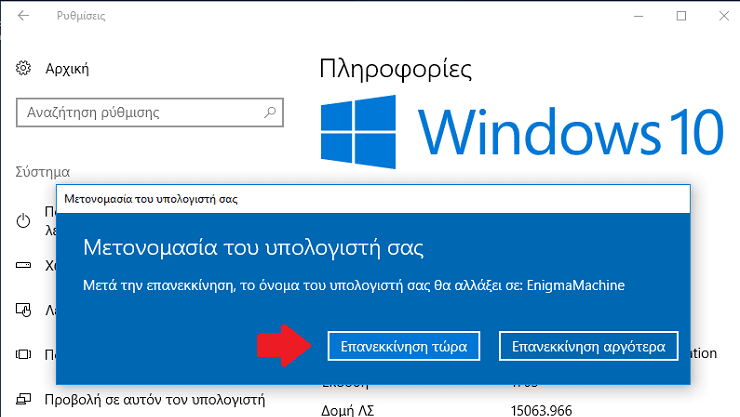Click the Πληροφορίες page heading
This screenshot has height=417, width=740.
click(395, 69)
